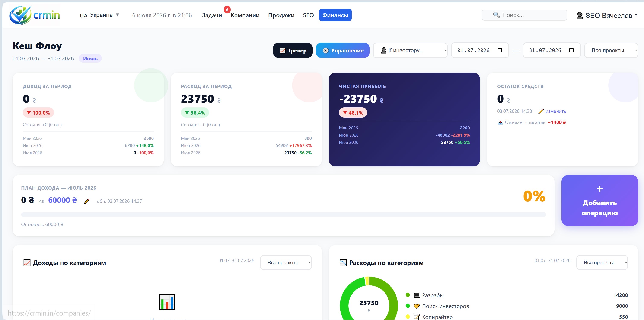This screenshot has height=320, width=644.
Task: Open the К инвестору dropdown
Action: coord(410,50)
